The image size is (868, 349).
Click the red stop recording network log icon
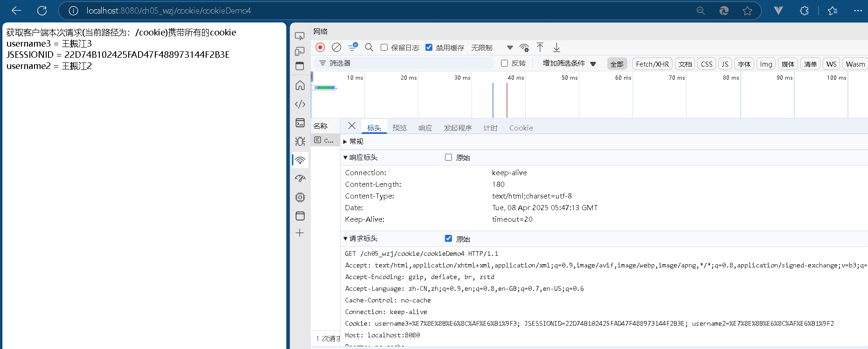[320, 47]
